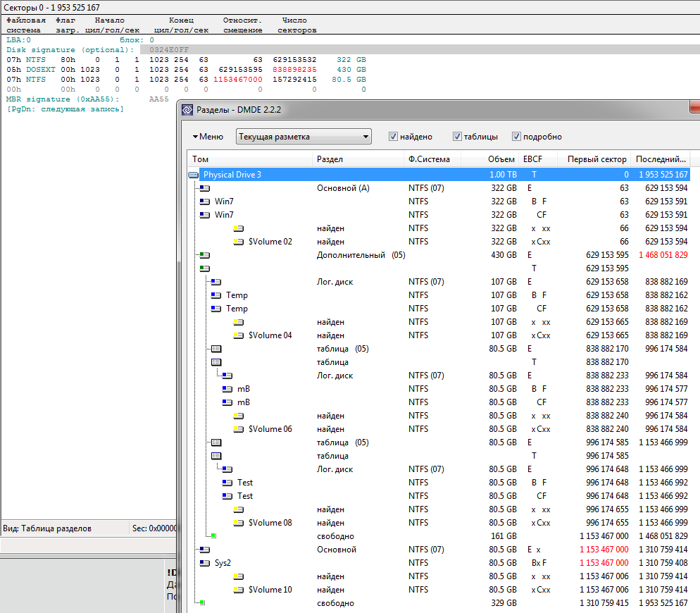The width and height of the screenshot is (700, 613).
Task: Uncheck the "таблицы" checkbox
Action: click(457, 137)
